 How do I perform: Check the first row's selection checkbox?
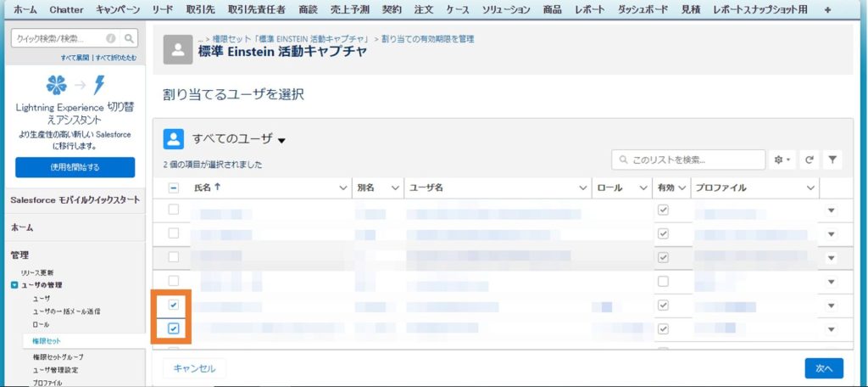click(x=173, y=210)
